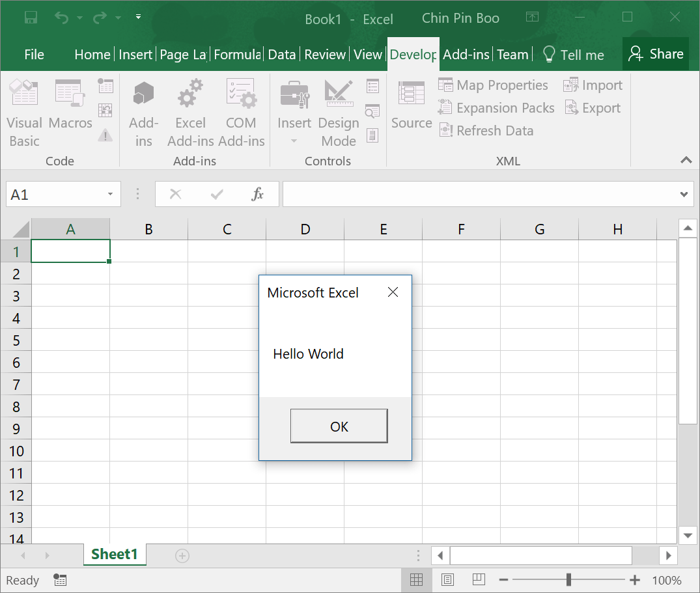Adjust the zoom slider
The height and width of the screenshot is (593, 700).
568,579
